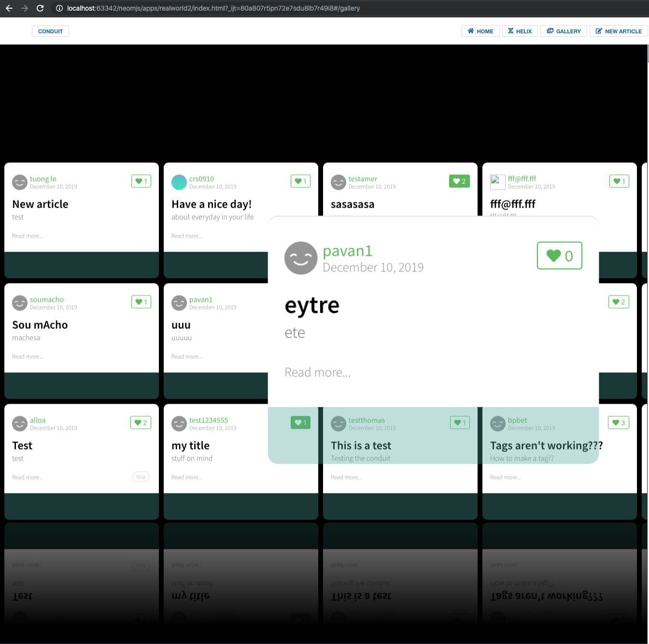Open the 'Sou mAcho' article title
This screenshot has width=649, height=644.
click(x=40, y=325)
